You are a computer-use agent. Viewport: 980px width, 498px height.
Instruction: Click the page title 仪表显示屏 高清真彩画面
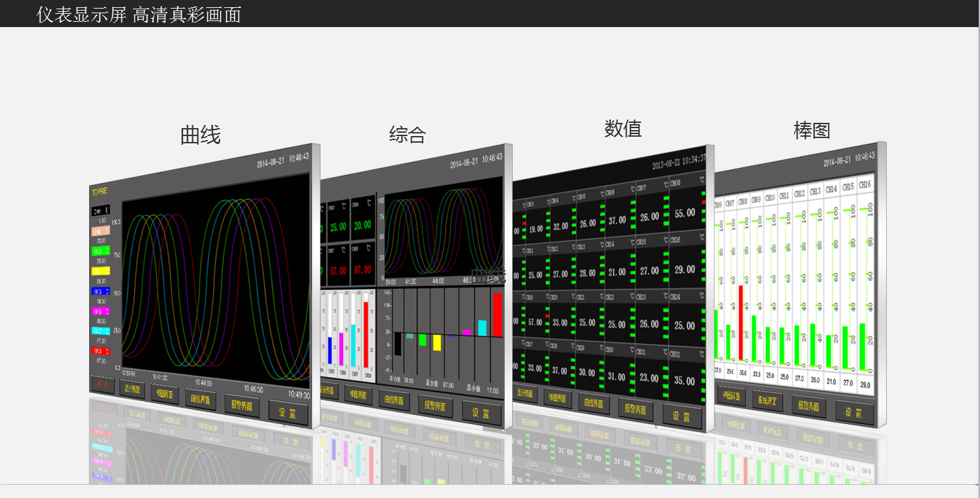(139, 15)
